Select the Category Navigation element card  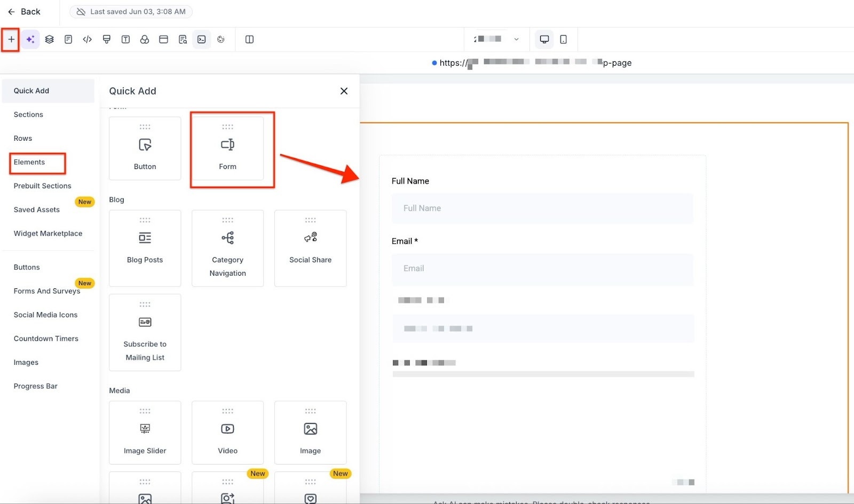click(x=228, y=248)
